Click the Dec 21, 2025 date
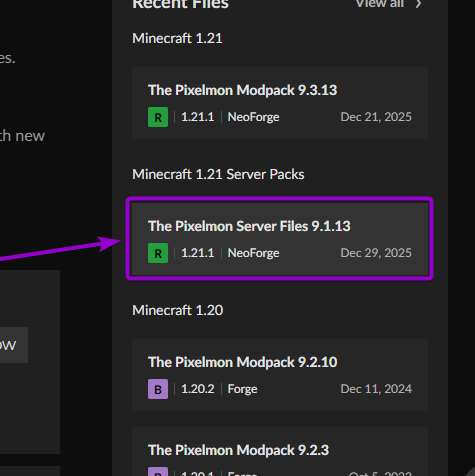This screenshot has height=476, width=475. [x=376, y=117]
